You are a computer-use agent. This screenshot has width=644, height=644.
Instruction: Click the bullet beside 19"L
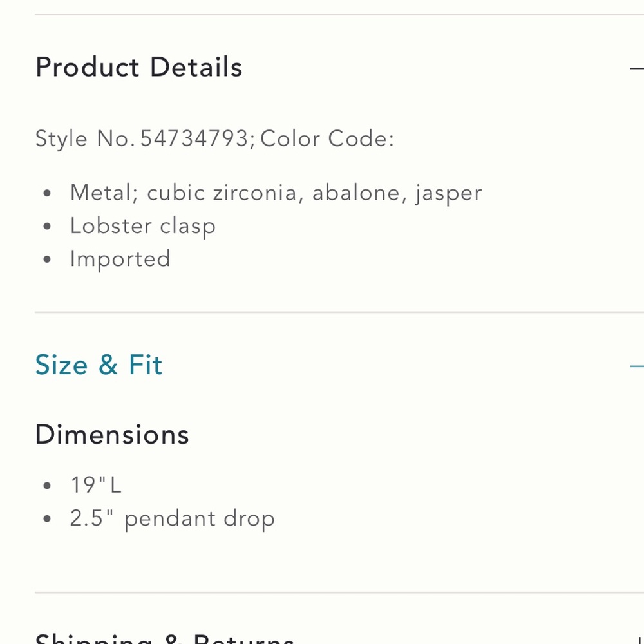[47, 486]
